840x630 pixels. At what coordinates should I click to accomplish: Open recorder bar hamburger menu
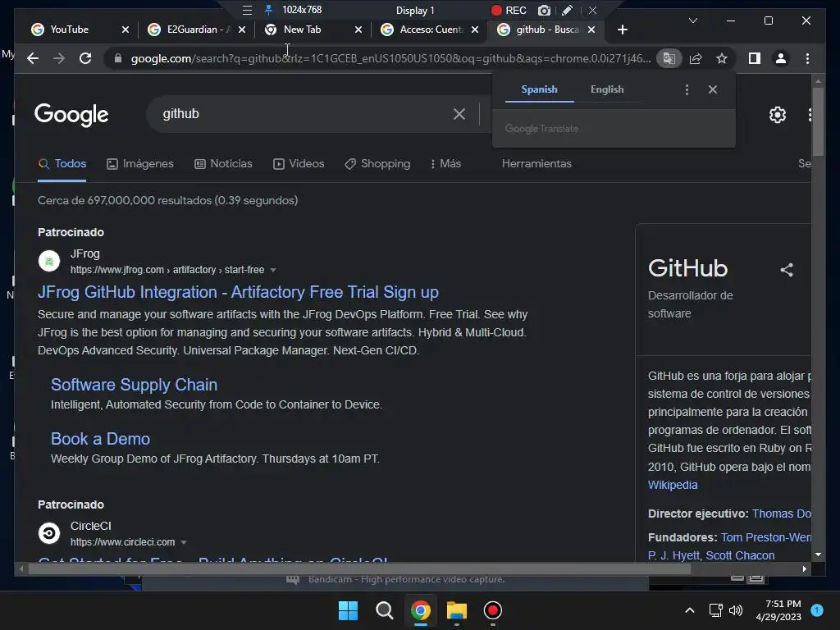[x=247, y=10]
